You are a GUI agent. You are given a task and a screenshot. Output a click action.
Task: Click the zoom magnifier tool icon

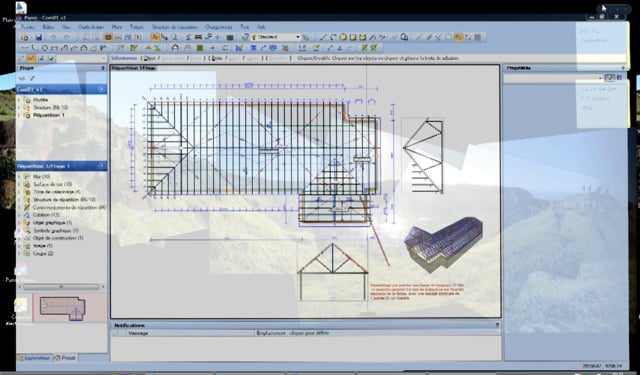point(174,37)
